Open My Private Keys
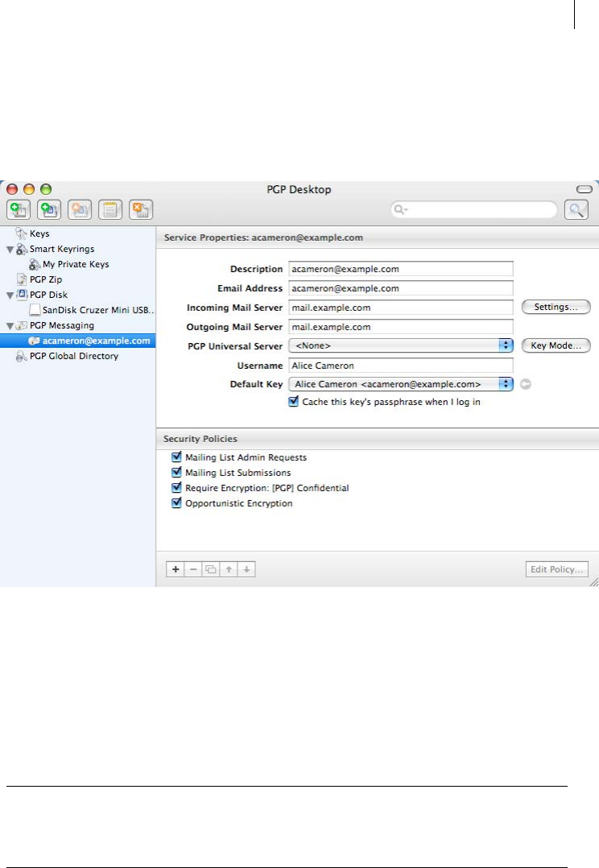 76,265
